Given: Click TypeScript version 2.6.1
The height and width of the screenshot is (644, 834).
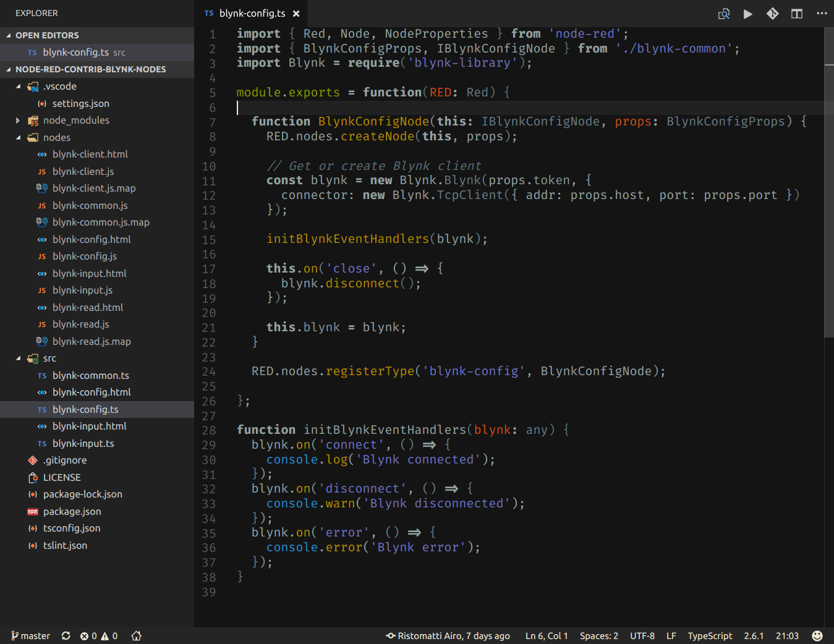Looking at the screenshot, I should 754,636.
